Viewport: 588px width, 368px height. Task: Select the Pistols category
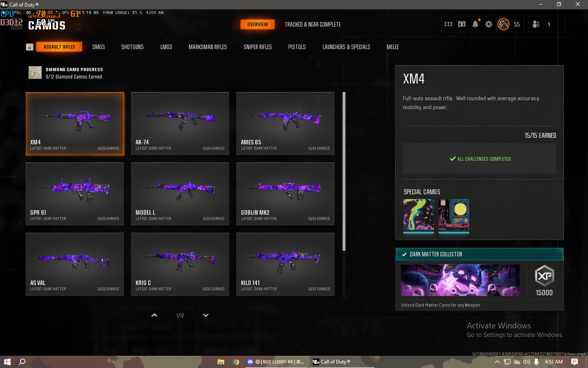point(297,47)
